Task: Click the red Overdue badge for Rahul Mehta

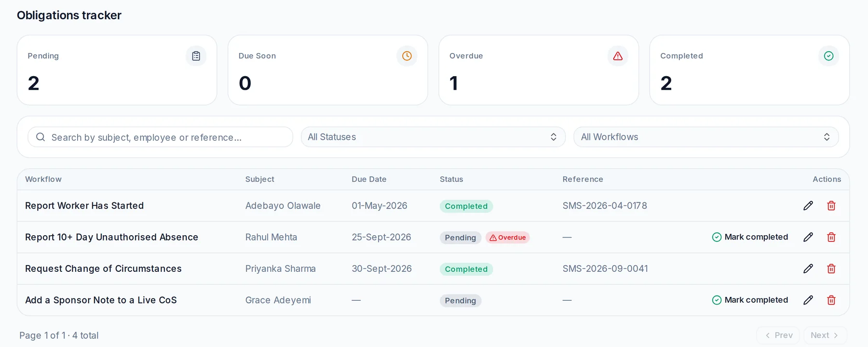Action: coord(507,238)
